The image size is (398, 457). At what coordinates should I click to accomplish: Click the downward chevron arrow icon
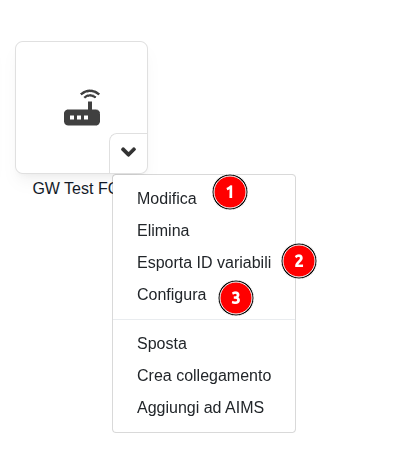pos(128,152)
